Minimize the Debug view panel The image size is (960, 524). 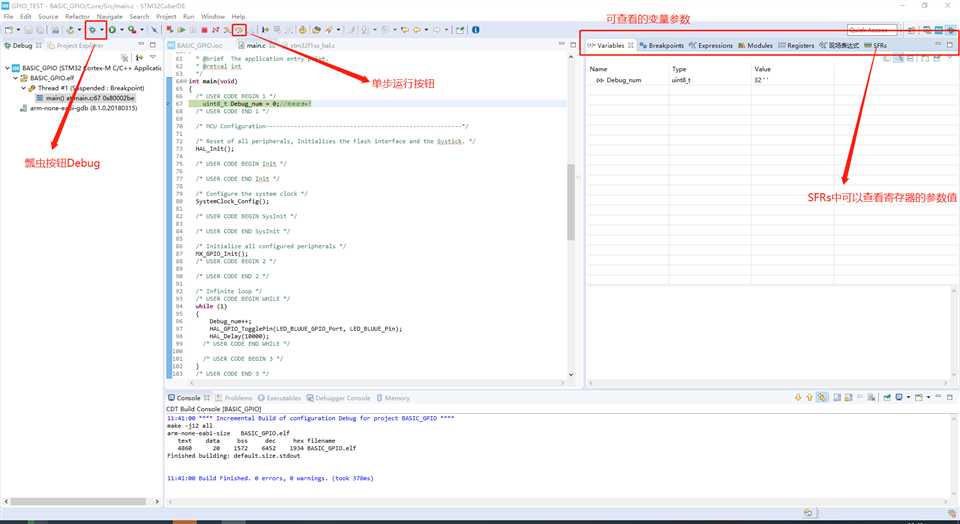pos(141,45)
